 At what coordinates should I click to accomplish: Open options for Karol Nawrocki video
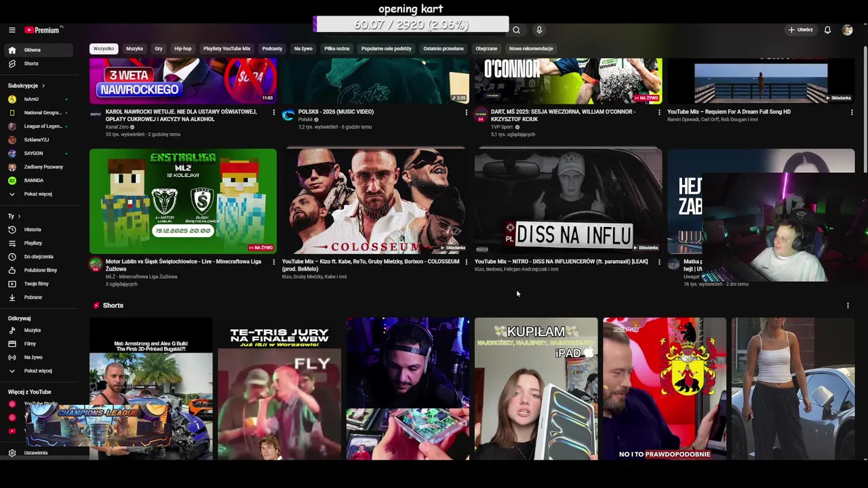click(x=274, y=113)
